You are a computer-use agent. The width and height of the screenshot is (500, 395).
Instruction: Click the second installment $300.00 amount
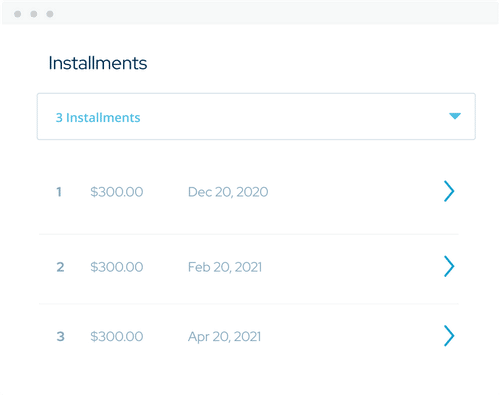[x=117, y=267]
